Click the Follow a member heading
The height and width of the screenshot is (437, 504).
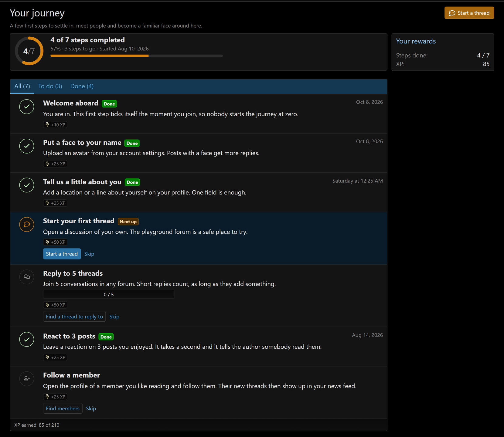point(71,375)
